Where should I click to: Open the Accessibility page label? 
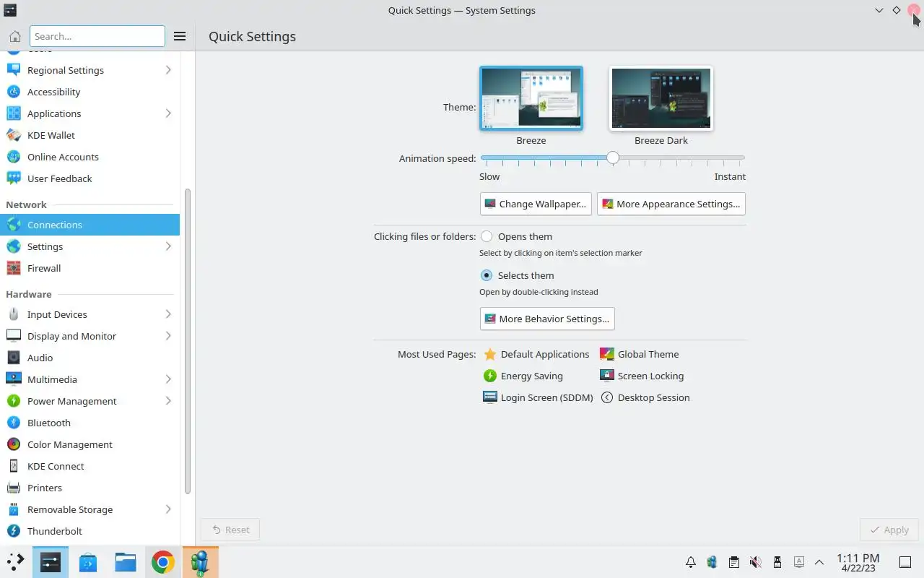click(x=53, y=92)
